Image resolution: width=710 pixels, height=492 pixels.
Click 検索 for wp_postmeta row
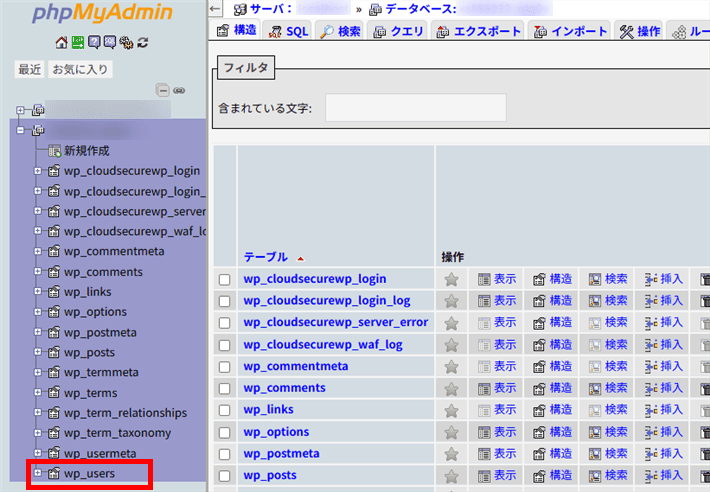point(608,454)
